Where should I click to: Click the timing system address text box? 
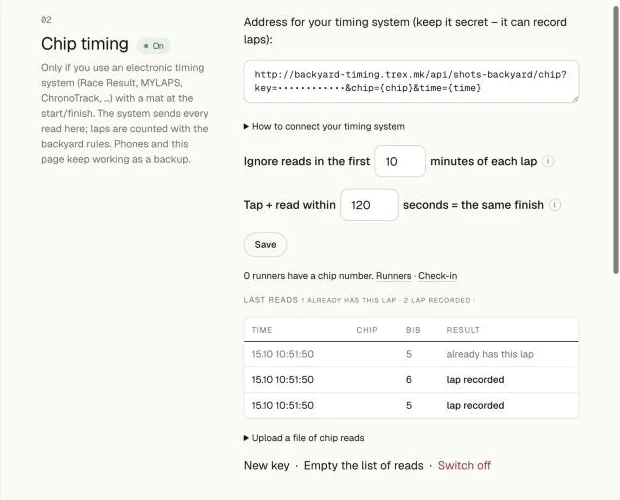(x=411, y=81)
